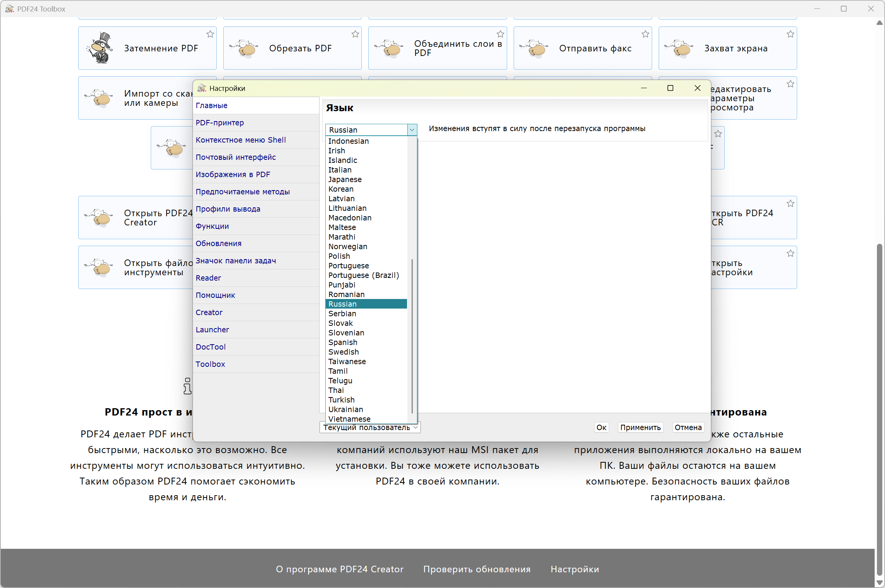Screen dimensions: 885x588
Task: Select Ukrainian from the language list
Action: [366, 409]
